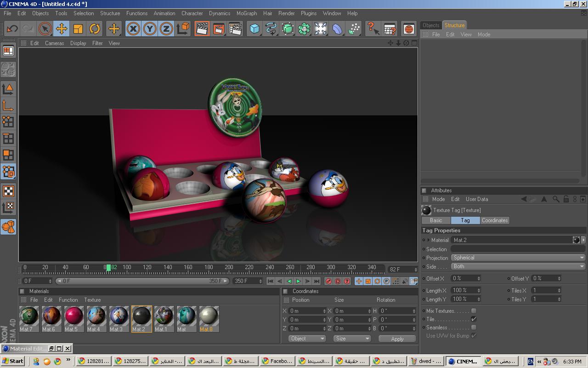Open the Basic tab in Attributes

click(436, 220)
